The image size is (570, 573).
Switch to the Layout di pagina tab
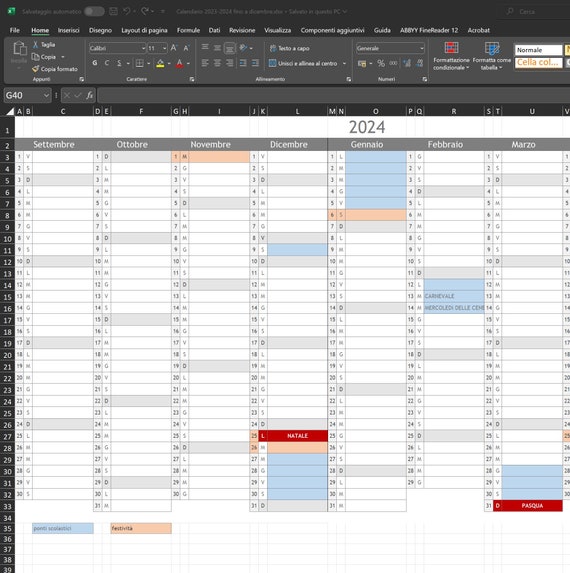pyautogui.click(x=144, y=30)
